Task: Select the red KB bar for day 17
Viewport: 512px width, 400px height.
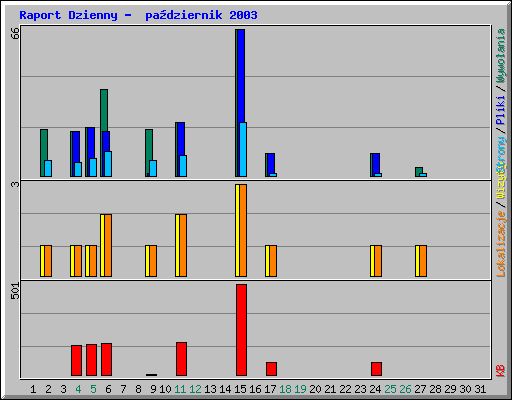Action: 271,369
